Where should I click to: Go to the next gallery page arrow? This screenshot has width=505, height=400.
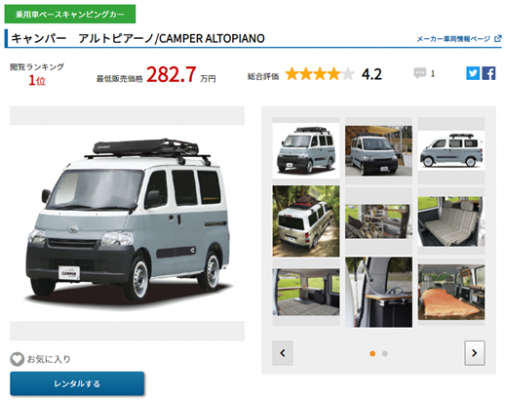click(x=474, y=353)
